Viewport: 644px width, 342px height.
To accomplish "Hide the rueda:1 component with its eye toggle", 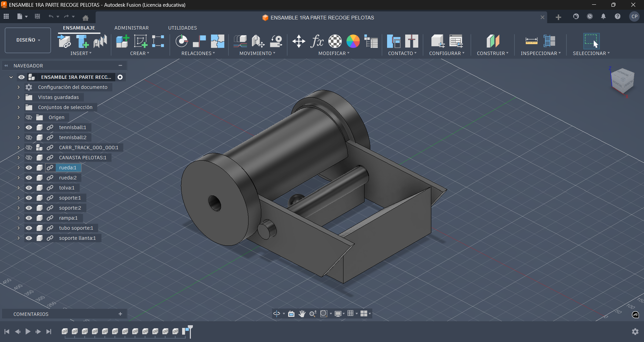I will point(29,168).
